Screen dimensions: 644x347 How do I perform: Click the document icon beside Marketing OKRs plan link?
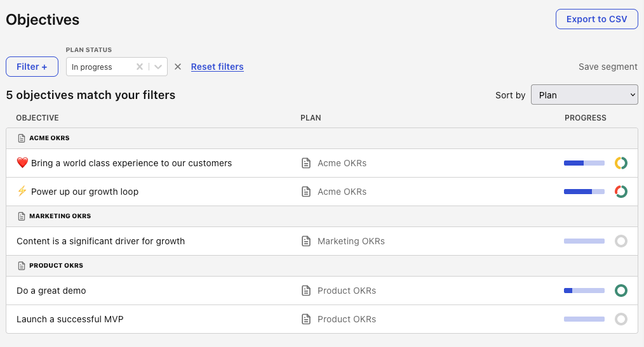pyautogui.click(x=306, y=241)
